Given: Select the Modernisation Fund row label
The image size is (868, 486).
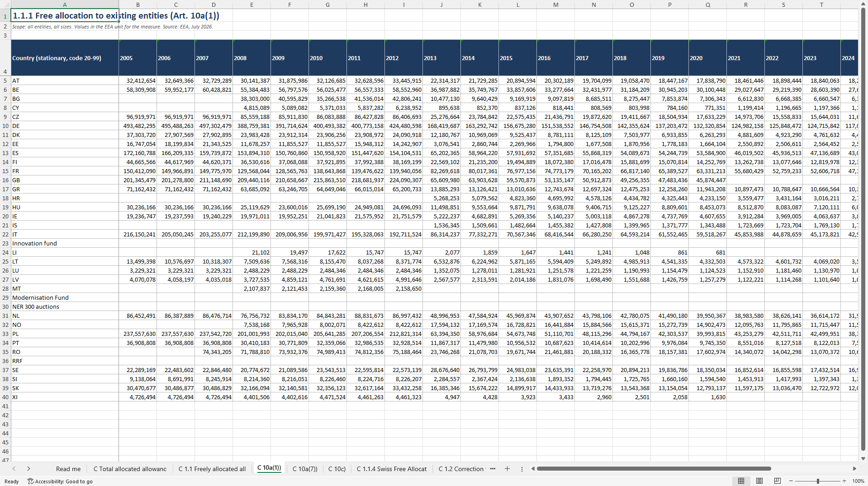Looking at the screenshot, I should pyautogui.click(x=65, y=298).
